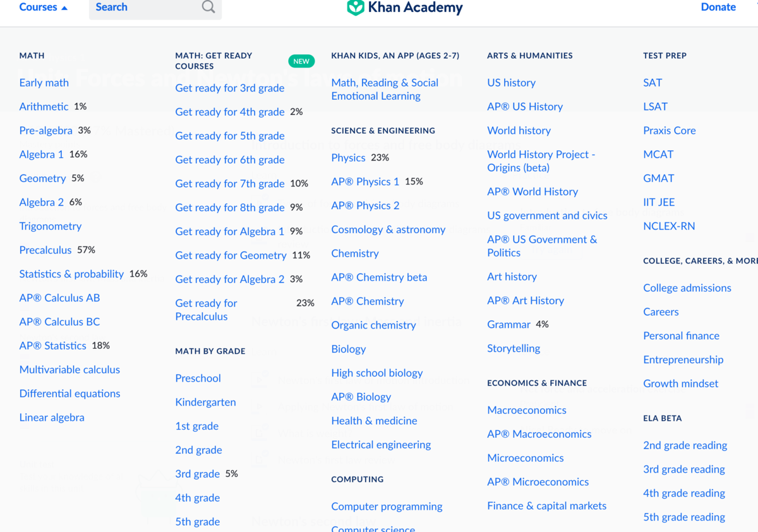
Task: Open the Early math course
Action: (x=44, y=83)
